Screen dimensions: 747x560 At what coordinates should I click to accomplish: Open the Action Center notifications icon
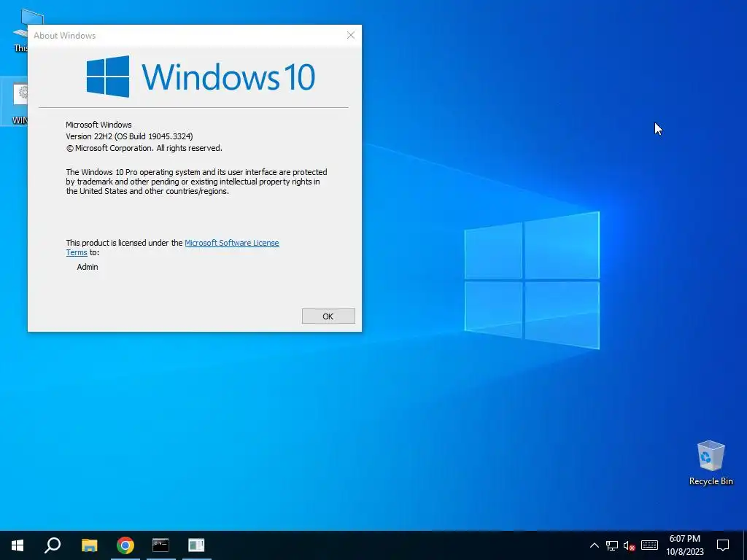click(723, 545)
